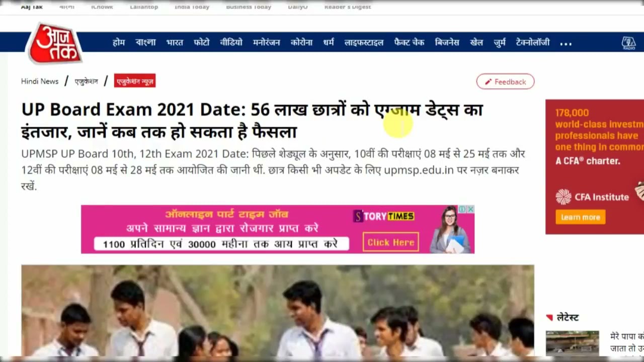The width and height of the screenshot is (644, 362).
Task: Click the UP Board Exam 2021 headline
Action: pos(252,121)
